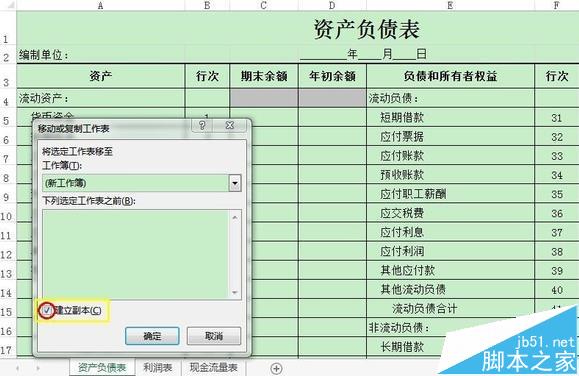Screen dimensions: 579x376
Task: Click the cell with line number 31
Action: [x=556, y=118]
